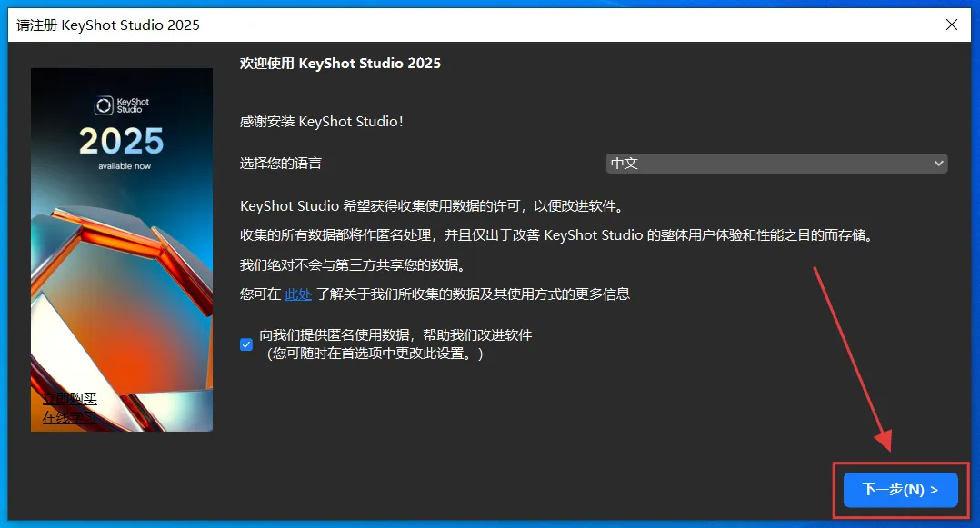Uncheck the anonymous usage data checkbox

246,344
